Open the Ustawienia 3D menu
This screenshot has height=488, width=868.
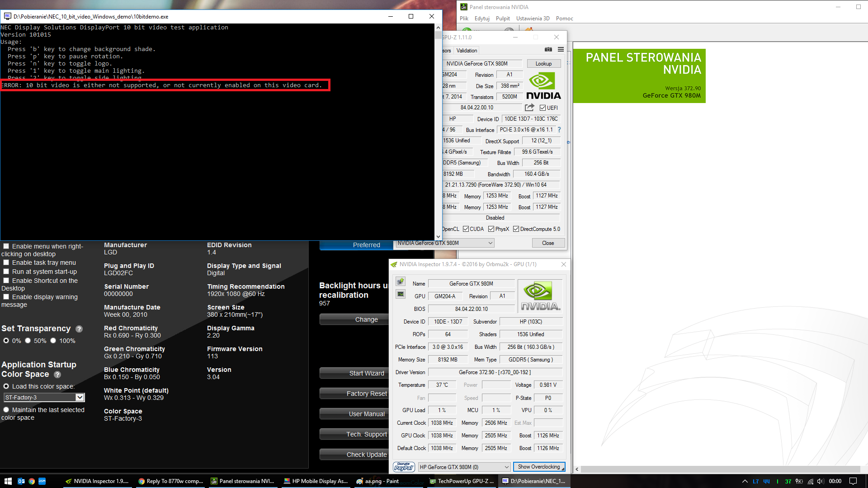point(533,19)
